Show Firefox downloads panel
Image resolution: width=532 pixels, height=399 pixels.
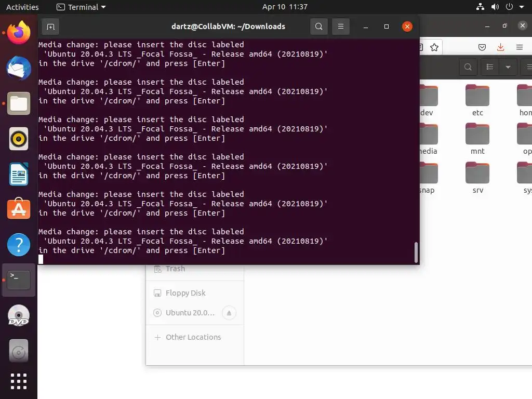(x=500, y=47)
